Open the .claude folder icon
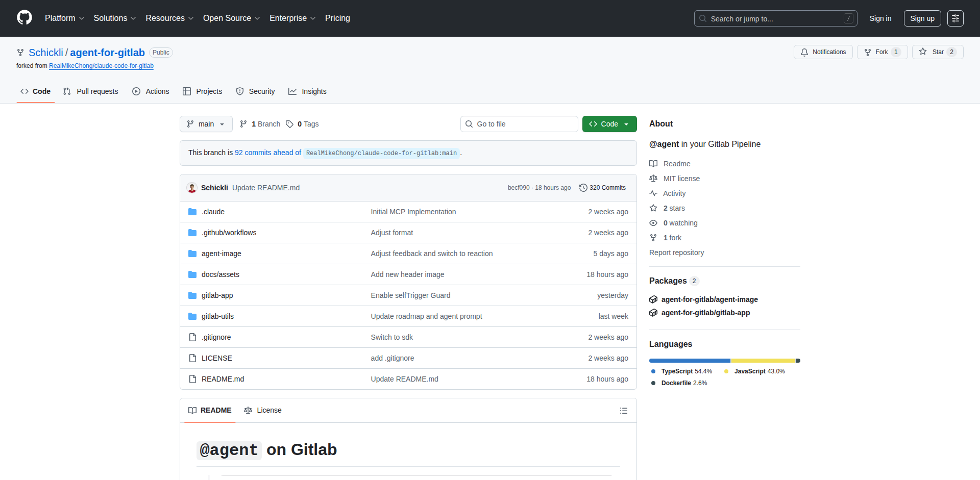The height and width of the screenshot is (480, 980). pos(192,212)
